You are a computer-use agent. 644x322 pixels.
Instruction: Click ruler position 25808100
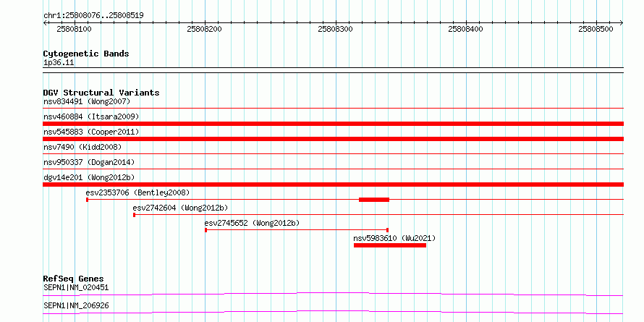coord(75,29)
